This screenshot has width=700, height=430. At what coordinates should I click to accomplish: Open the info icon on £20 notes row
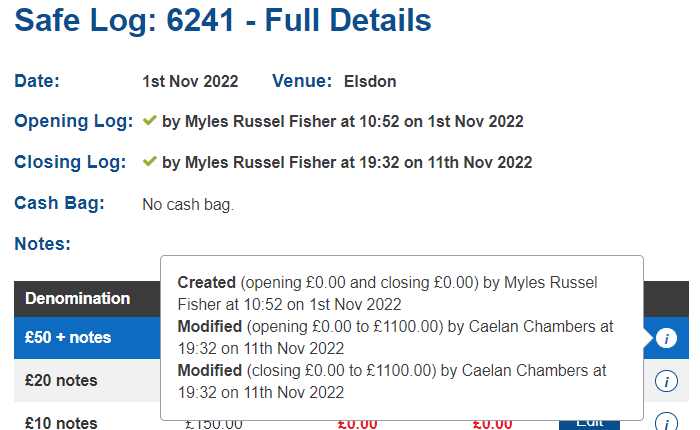pos(666,381)
